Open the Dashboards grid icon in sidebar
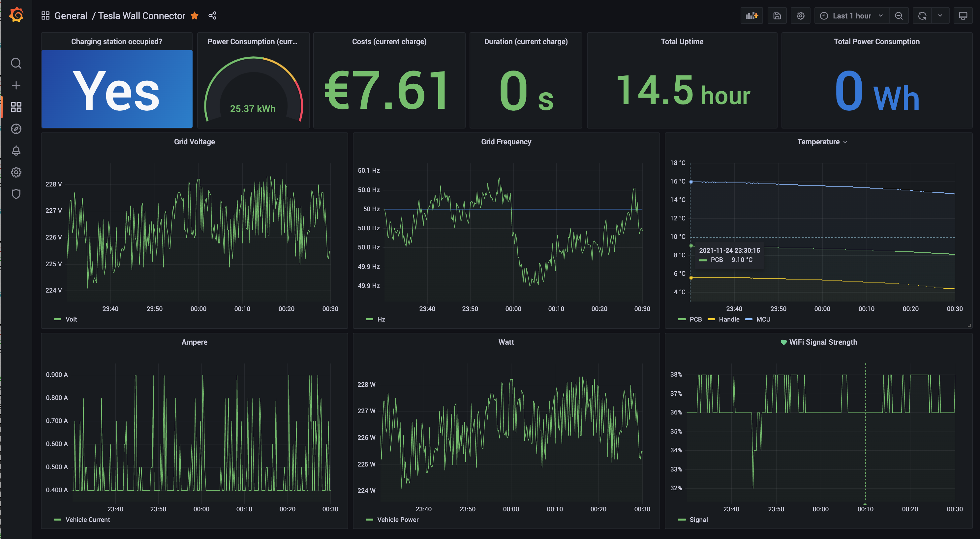Viewport: 980px width, 539px height. click(16, 107)
